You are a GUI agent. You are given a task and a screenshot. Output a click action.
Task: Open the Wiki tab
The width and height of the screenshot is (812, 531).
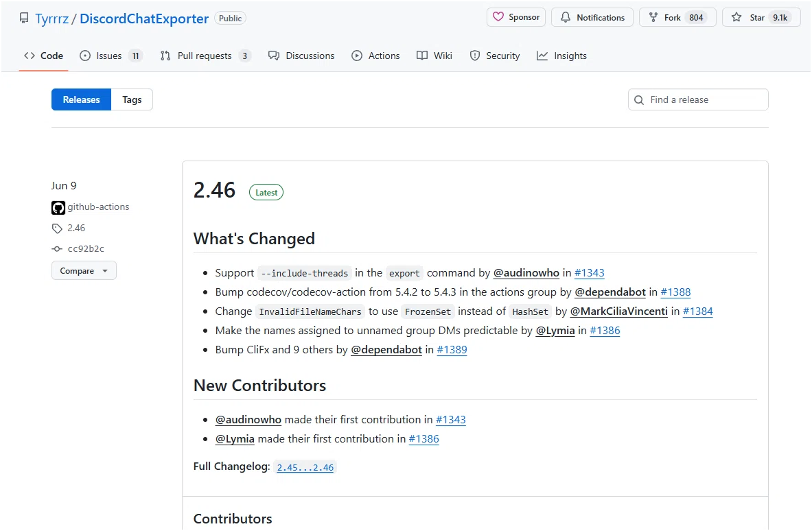(x=434, y=56)
